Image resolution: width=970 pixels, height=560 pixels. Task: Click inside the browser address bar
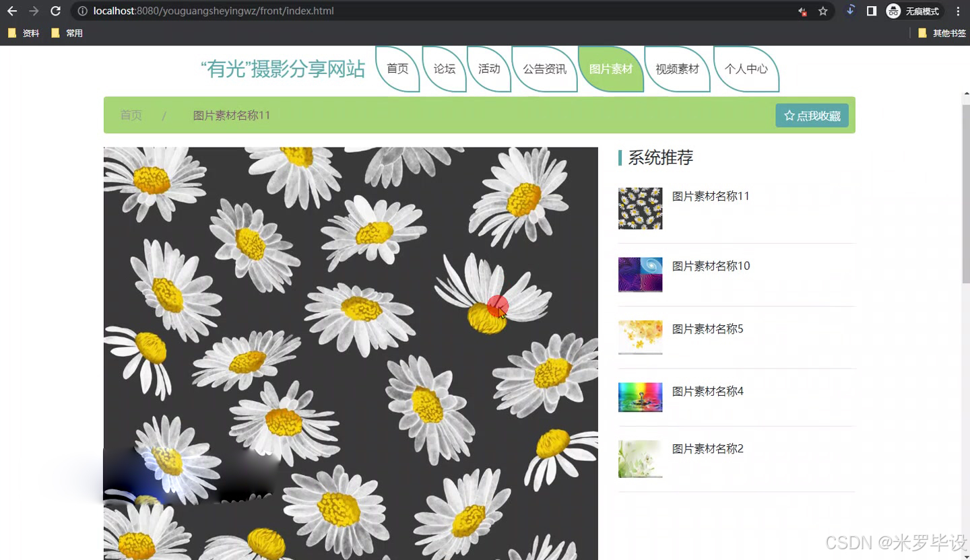(x=269, y=11)
